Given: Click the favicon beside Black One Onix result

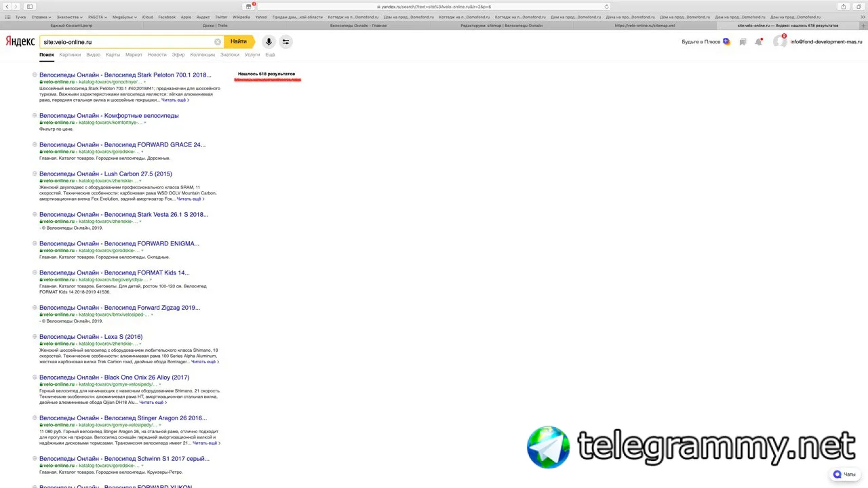Looking at the screenshot, I should [35, 377].
